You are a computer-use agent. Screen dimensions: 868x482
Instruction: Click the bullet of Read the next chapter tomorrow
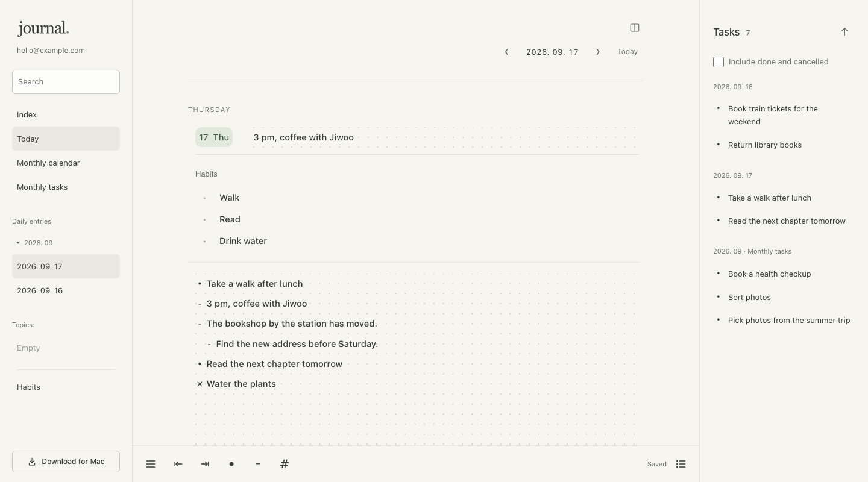click(200, 364)
